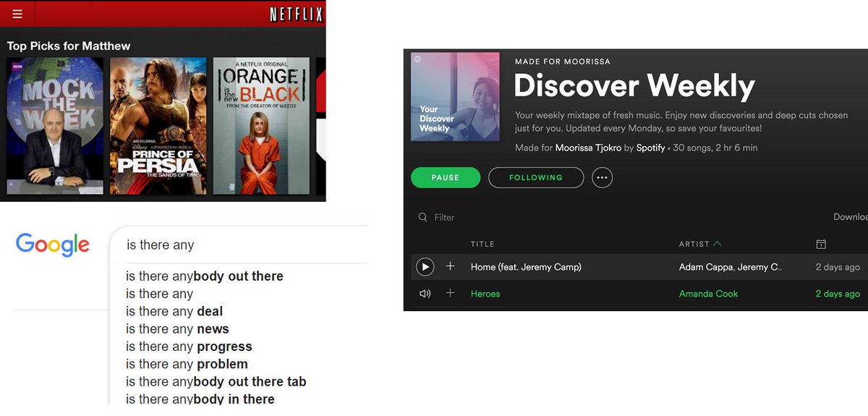Viewport: 868px width, 416px height.
Task: Select suggestion 'is there any news'
Action: tap(177, 329)
